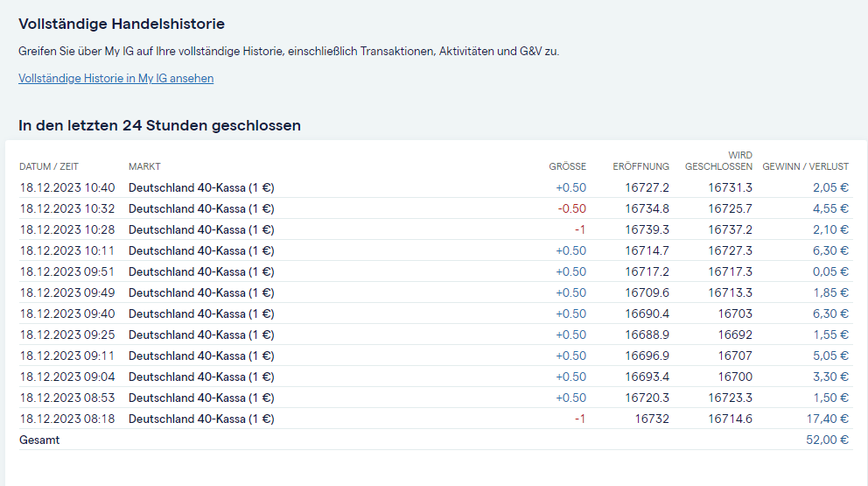868x486 pixels.
Task: Click the GEWINN / VERLUST column header
Action: (x=805, y=166)
